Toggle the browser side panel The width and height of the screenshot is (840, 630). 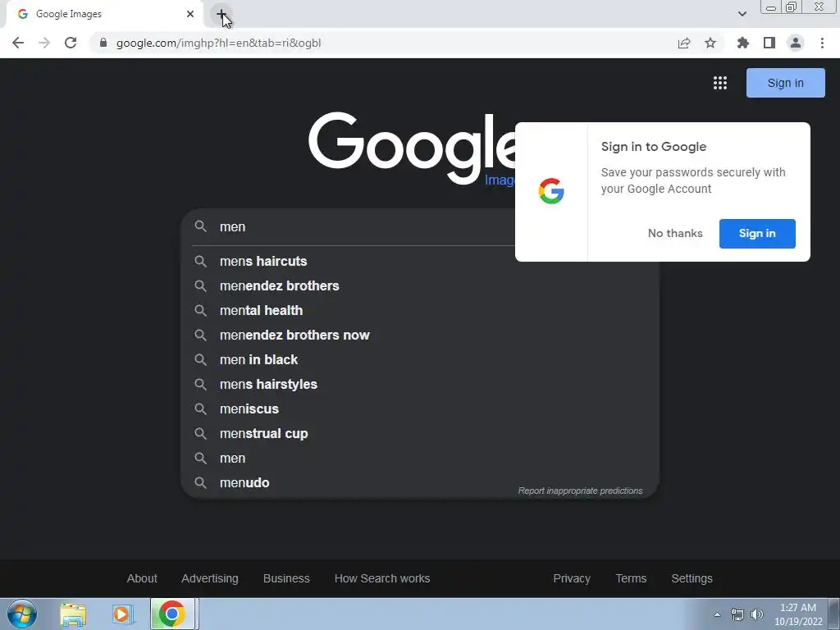[x=769, y=43]
